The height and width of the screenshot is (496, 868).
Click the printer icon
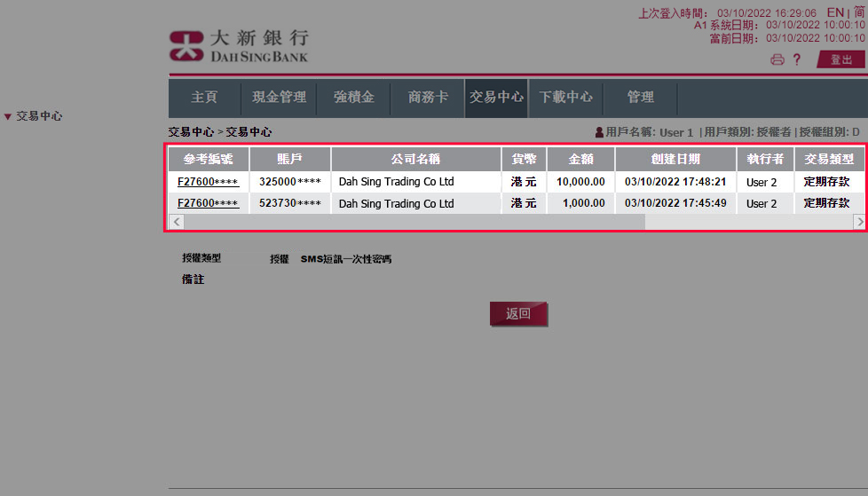coord(777,59)
